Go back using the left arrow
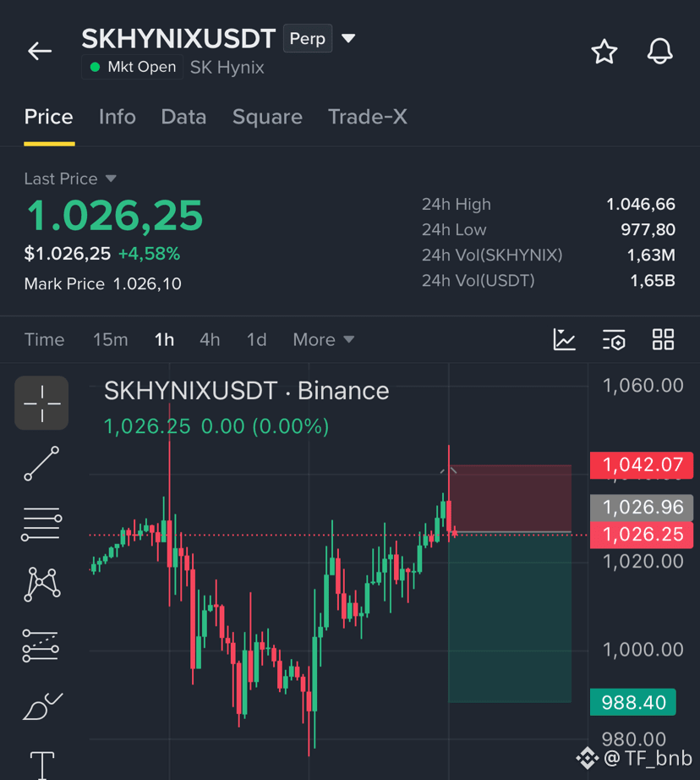The width and height of the screenshot is (700, 780). [x=40, y=51]
